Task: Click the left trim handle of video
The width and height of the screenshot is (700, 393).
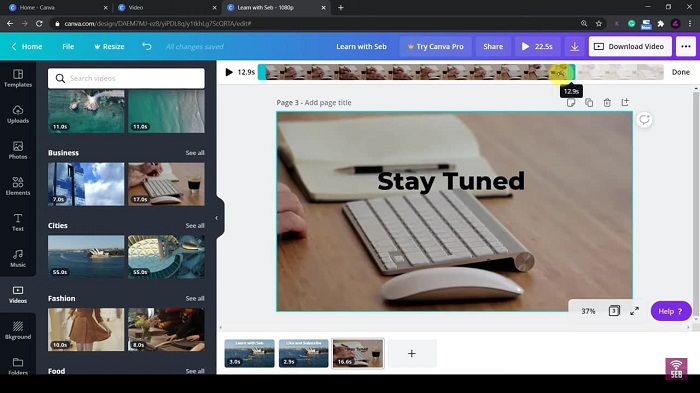Action: (x=261, y=72)
